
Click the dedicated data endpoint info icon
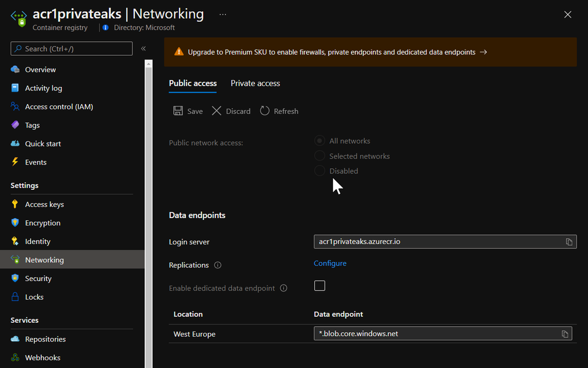(284, 288)
